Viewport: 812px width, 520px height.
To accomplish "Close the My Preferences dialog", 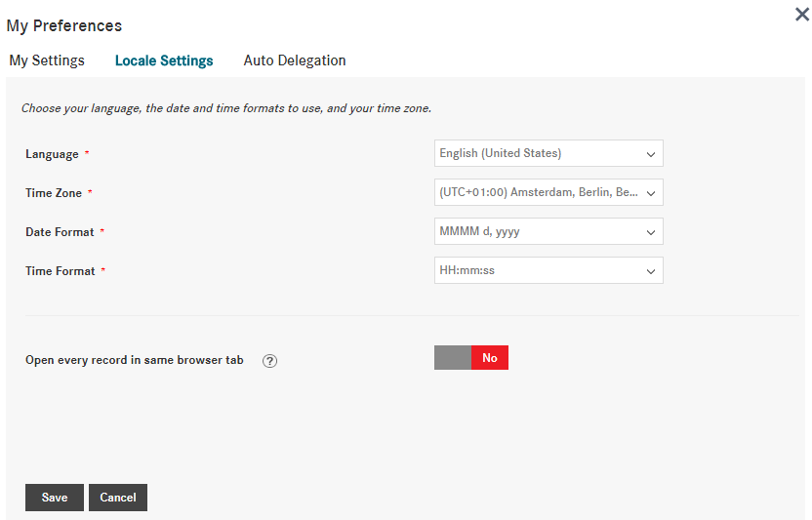I will (x=801, y=15).
